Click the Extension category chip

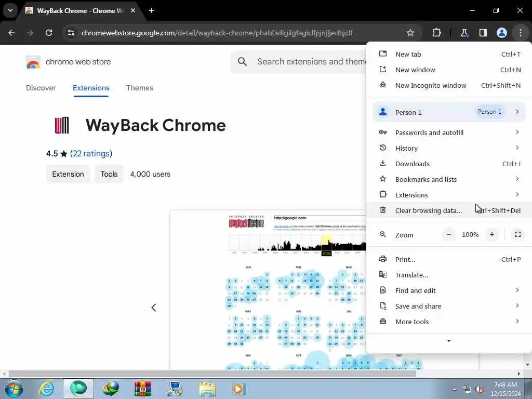point(68,174)
